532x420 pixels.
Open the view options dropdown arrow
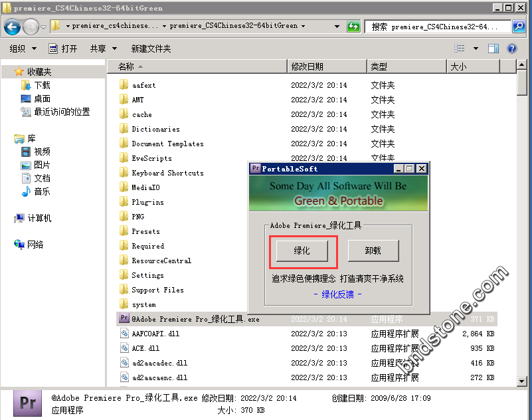tap(476, 49)
